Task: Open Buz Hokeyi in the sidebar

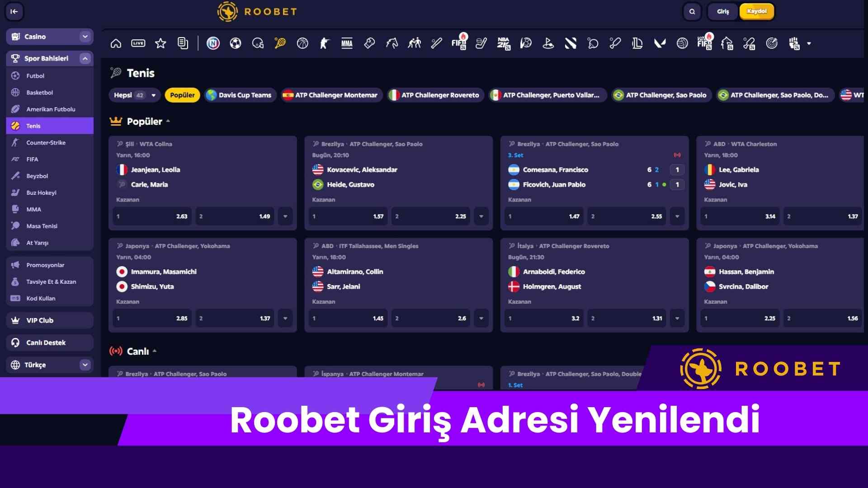Action: tap(50, 192)
